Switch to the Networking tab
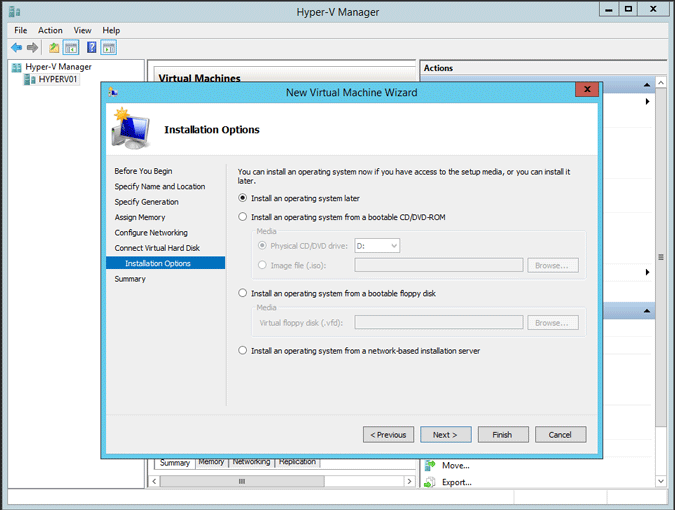Viewport: 675px width, 510px height. pos(251,462)
